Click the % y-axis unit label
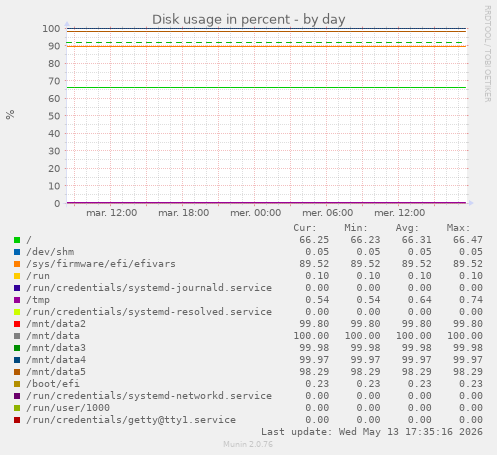The image size is (497, 455). [x=10, y=115]
